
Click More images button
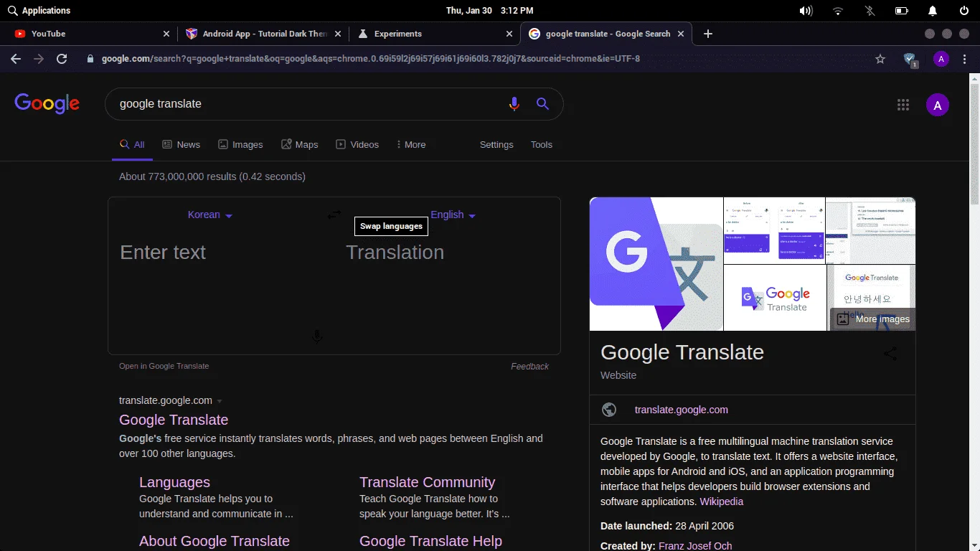coord(873,319)
